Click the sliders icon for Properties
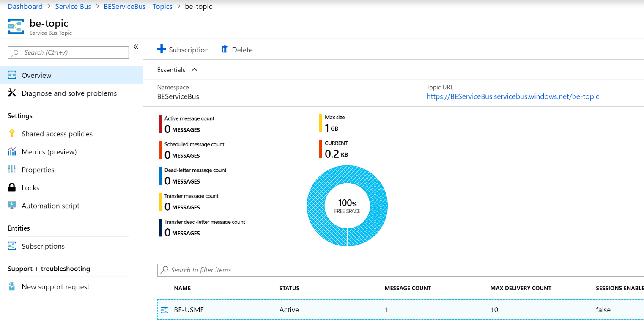The width and height of the screenshot is (644, 330). [x=12, y=170]
